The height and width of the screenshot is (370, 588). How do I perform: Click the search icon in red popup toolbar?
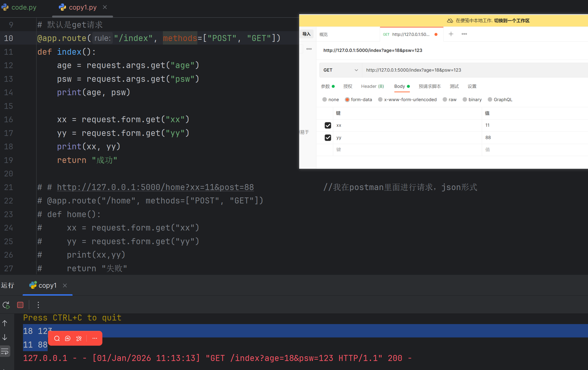[57, 339]
